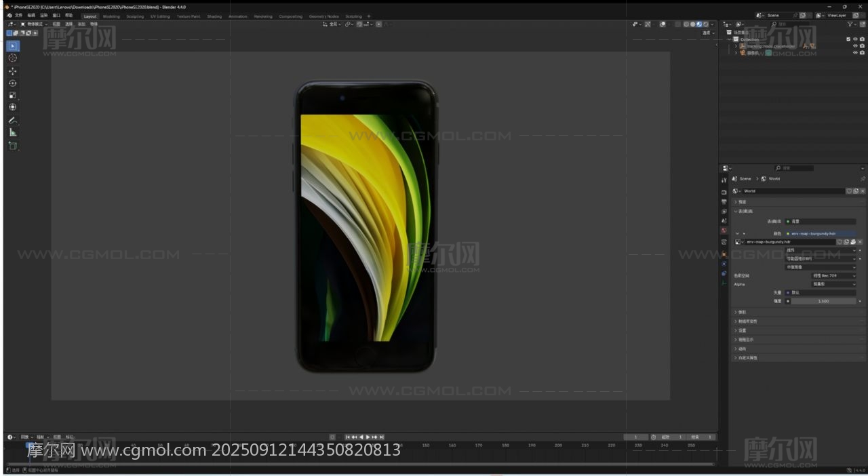The image size is (868, 476).
Task: Select the Transform tool
Action: tap(13, 107)
